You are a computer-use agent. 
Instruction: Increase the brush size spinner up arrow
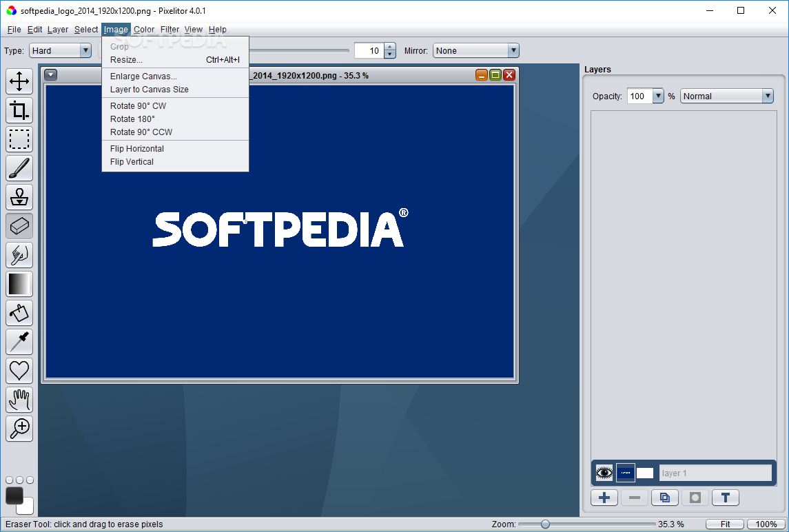[390, 47]
